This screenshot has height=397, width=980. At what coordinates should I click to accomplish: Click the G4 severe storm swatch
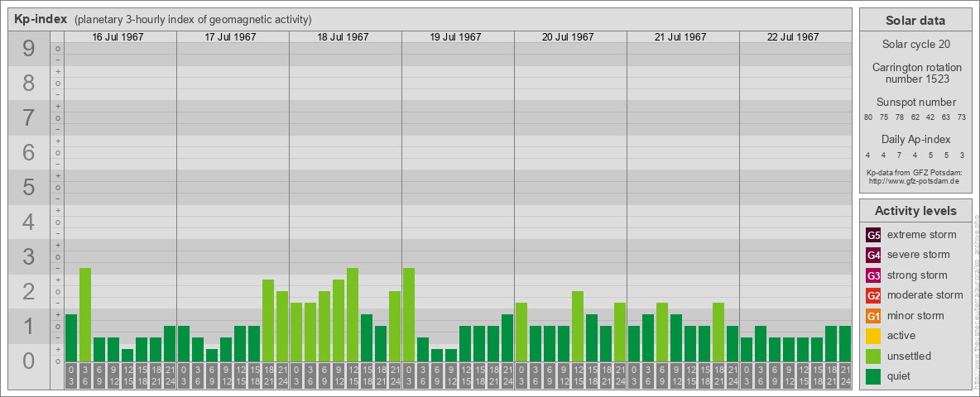click(873, 256)
